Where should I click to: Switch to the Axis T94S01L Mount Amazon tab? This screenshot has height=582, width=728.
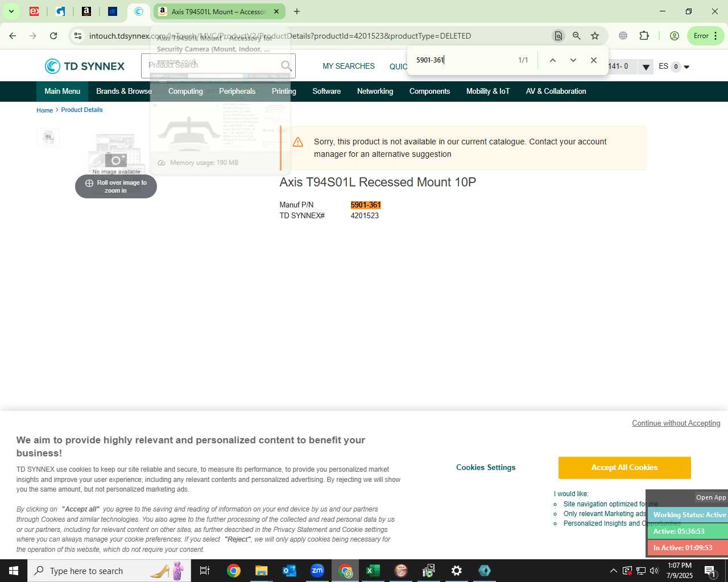218,11
